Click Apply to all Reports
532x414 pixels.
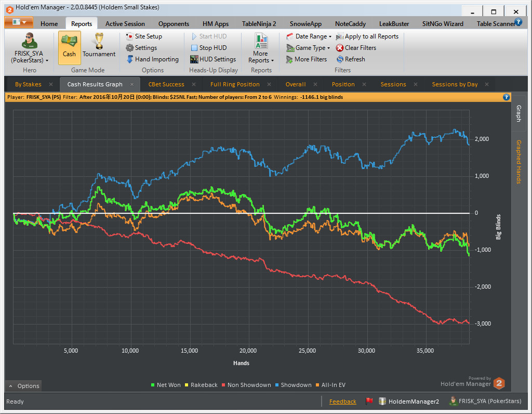(x=367, y=36)
